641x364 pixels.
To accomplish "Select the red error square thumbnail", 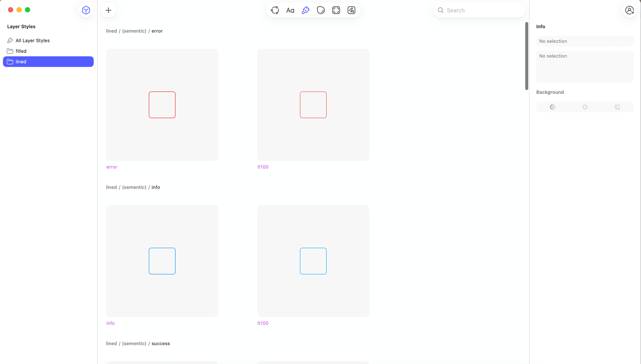I will [x=162, y=105].
